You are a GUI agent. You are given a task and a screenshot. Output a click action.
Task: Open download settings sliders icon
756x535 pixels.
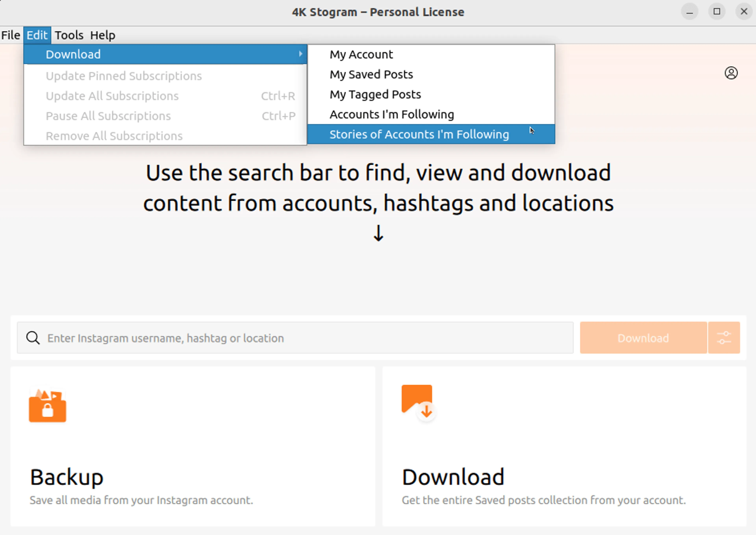pos(724,338)
